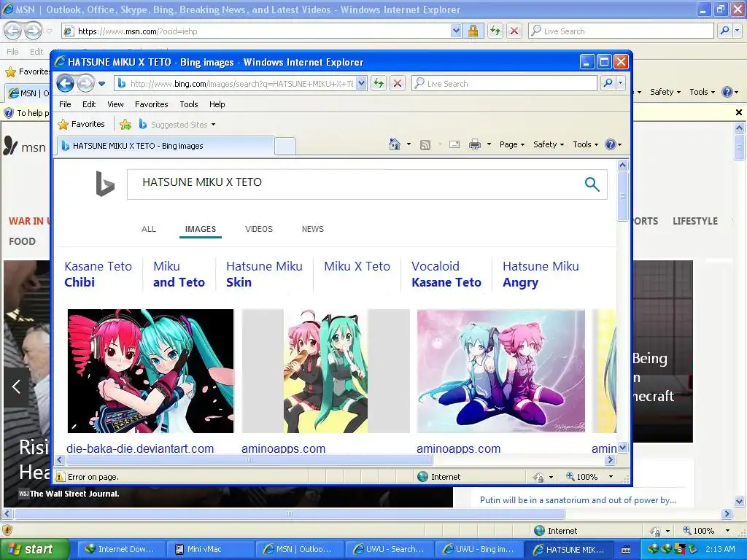Click the Refresh icon in Bing images window
This screenshot has height=560, width=747.
click(x=379, y=84)
